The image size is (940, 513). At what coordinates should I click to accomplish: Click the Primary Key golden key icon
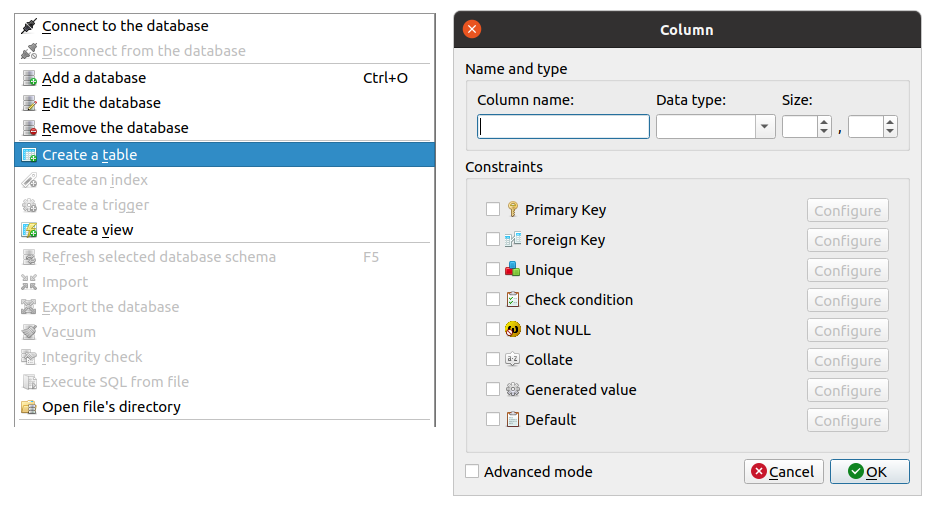pyautogui.click(x=513, y=209)
